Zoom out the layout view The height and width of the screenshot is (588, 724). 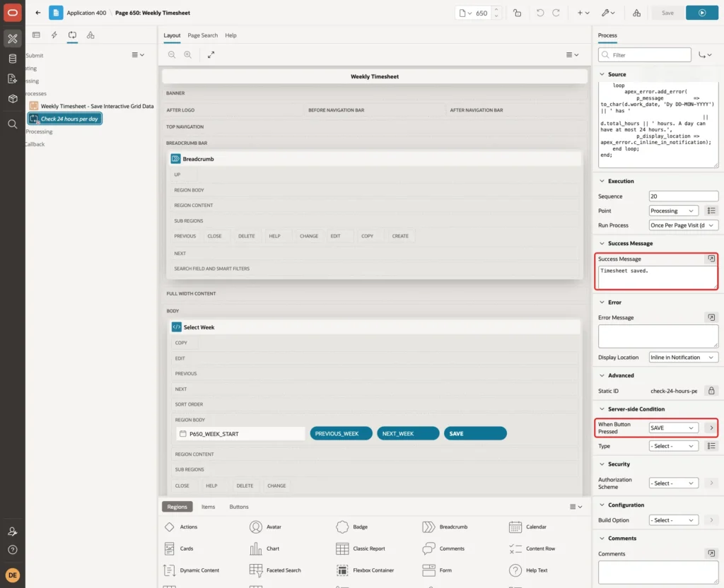click(171, 54)
